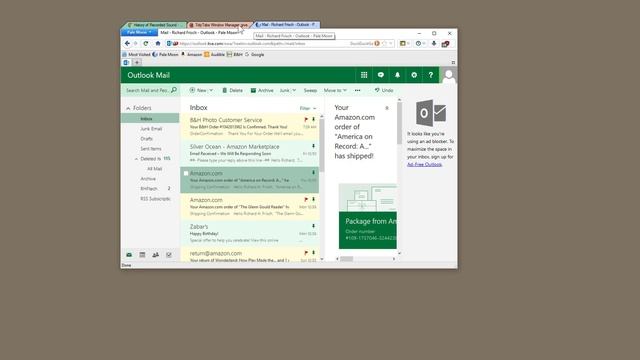This screenshot has width=640, height=360.
Task: Click the DuckDuckGo search engine icon
Action: [x=377, y=43]
